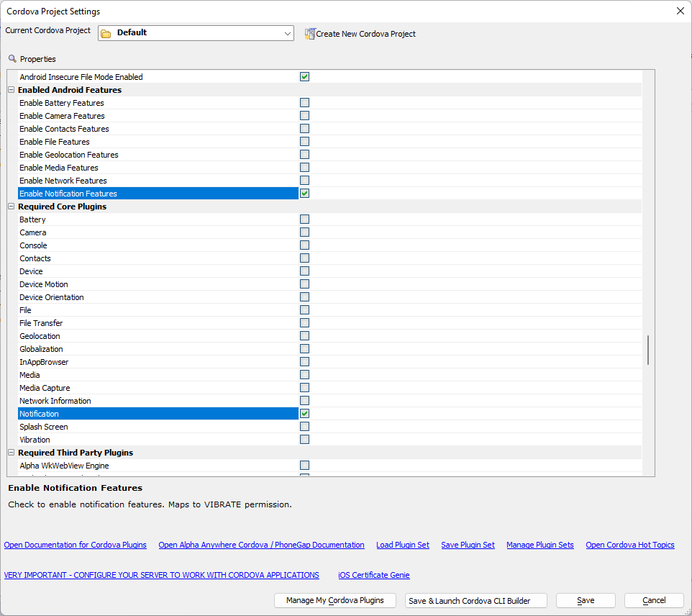
Task: Check Enable Geolocation Features
Action: pos(304,155)
